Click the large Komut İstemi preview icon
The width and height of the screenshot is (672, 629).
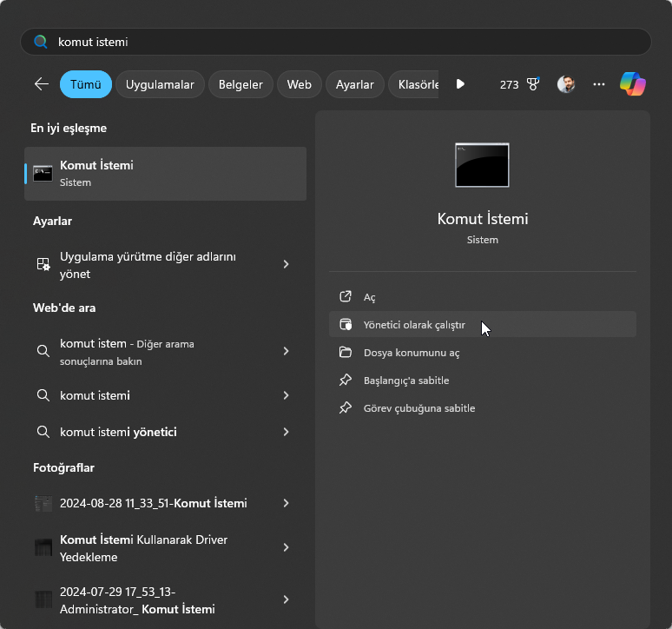[482, 165]
